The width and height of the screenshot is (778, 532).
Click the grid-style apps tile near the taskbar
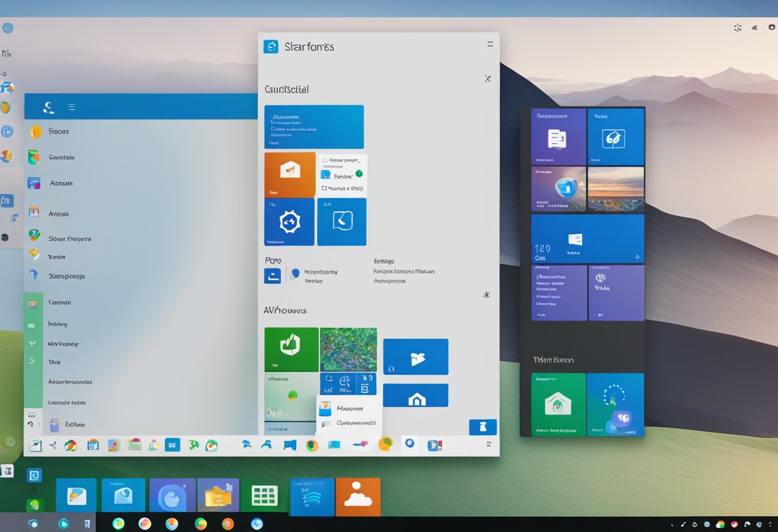point(264,497)
